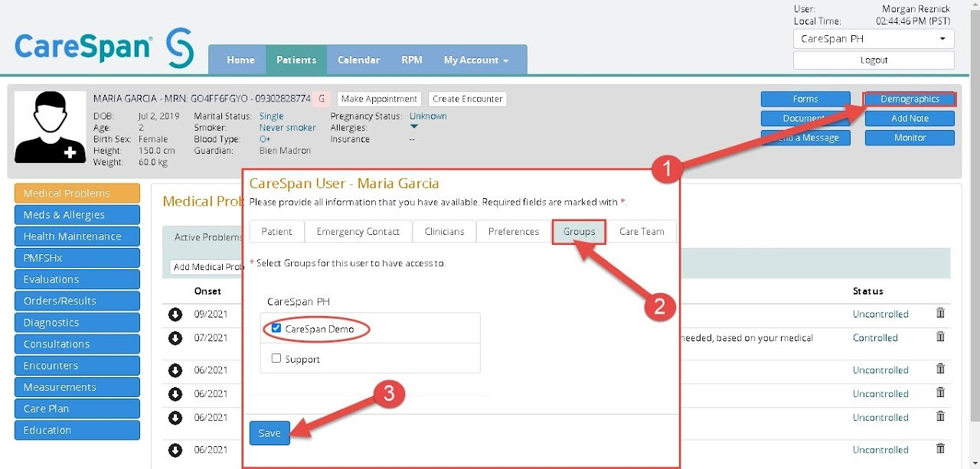Open the Forms button
Screen dimensions: 980x469
[805, 99]
